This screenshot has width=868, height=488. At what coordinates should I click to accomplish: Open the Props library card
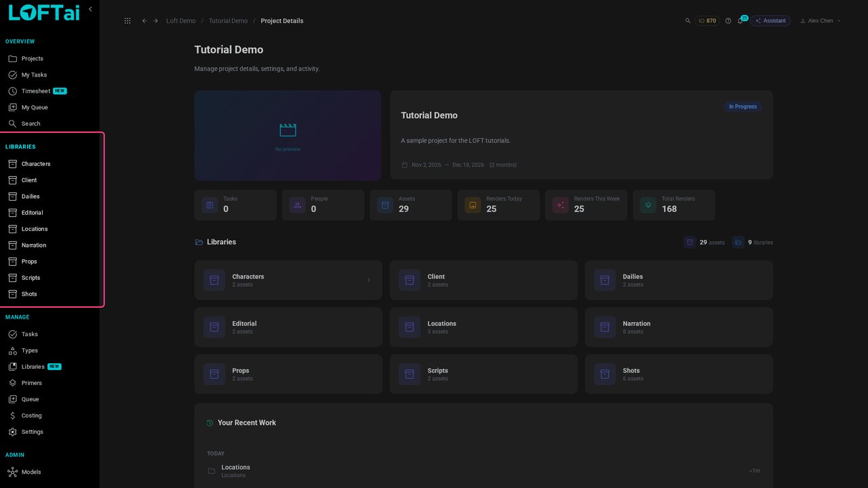(288, 374)
